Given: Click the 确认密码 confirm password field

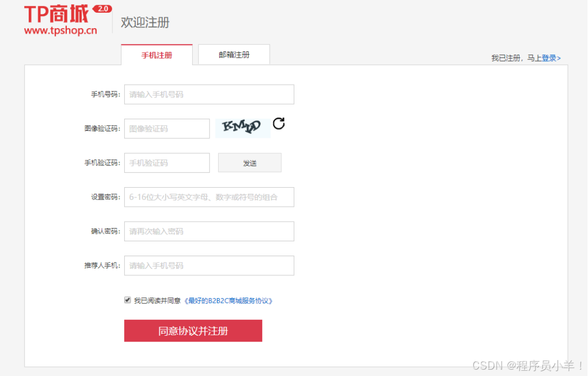Looking at the screenshot, I should tap(209, 231).
